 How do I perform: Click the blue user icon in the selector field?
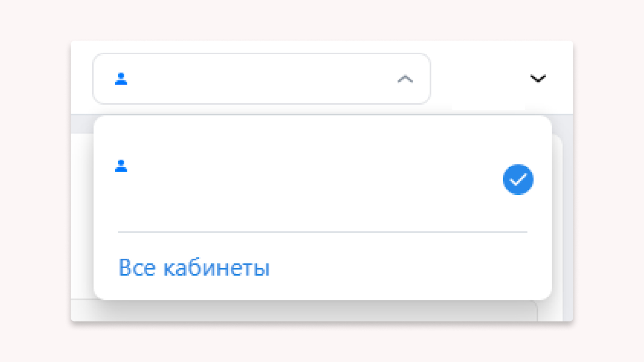(121, 79)
